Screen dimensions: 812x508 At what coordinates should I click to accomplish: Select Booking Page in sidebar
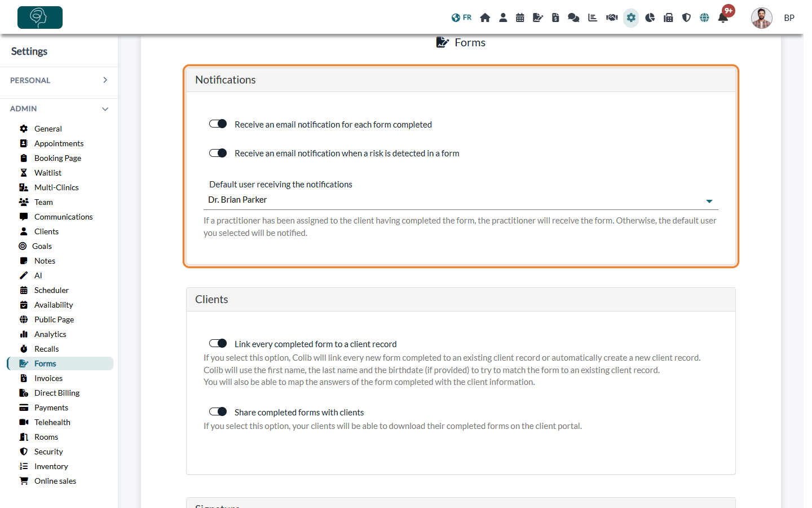pyautogui.click(x=58, y=158)
